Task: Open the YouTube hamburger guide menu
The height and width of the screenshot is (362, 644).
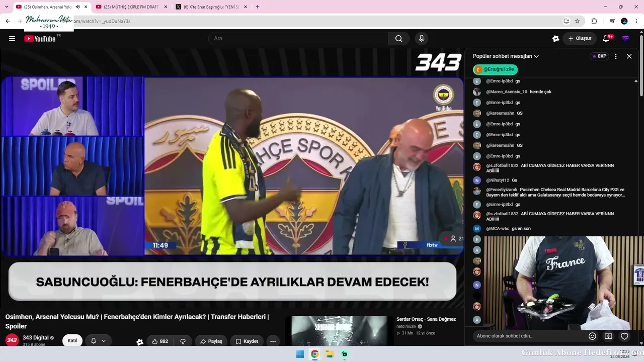Action: [x=12, y=39]
